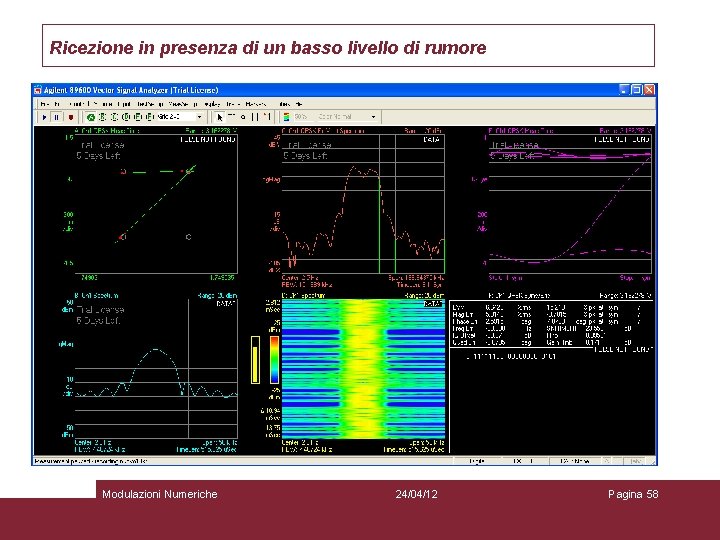Click the spectrogram trace's Range label
The height and width of the screenshot is (540, 720).
pos(424,296)
